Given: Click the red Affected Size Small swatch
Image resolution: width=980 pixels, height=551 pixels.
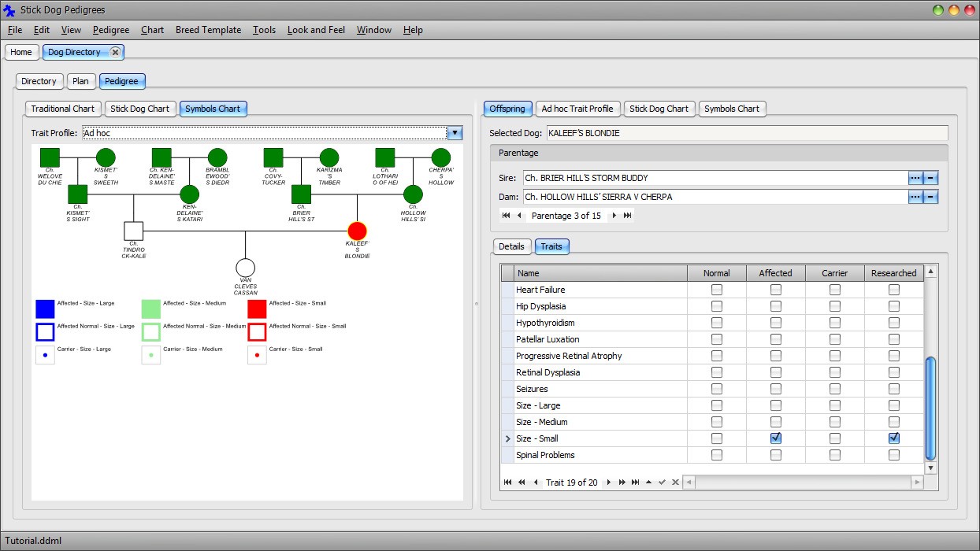Looking at the screenshot, I should pyautogui.click(x=257, y=309).
